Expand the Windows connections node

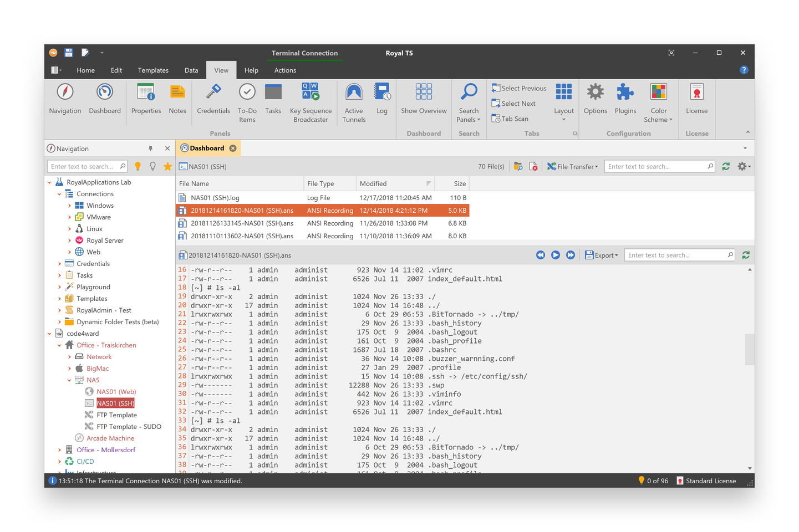[x=71, y=205]
